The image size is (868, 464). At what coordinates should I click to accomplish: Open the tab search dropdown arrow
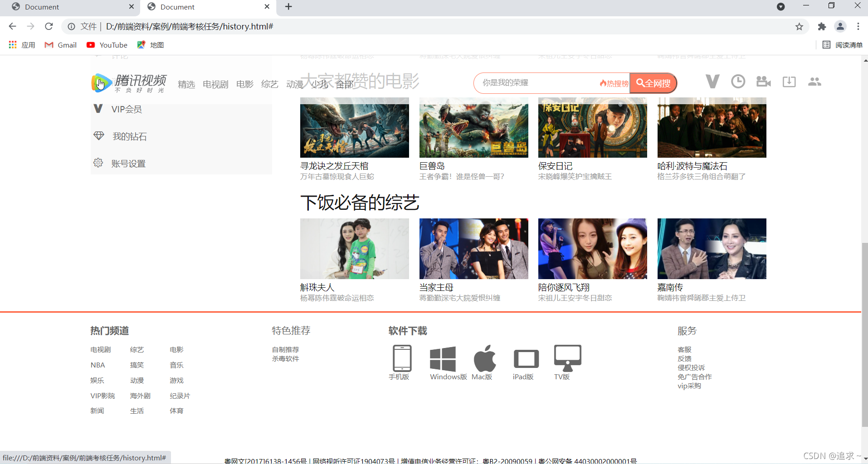click(780, 6)
